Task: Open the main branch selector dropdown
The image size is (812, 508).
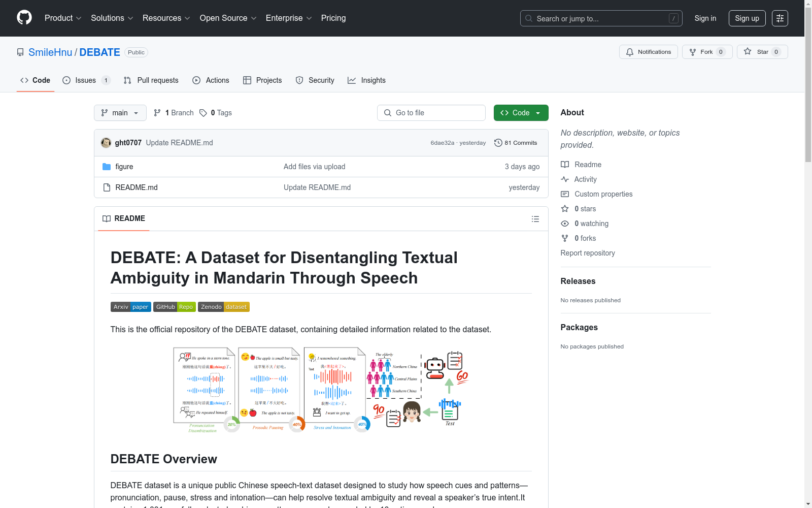Action: tap(120, 113)
